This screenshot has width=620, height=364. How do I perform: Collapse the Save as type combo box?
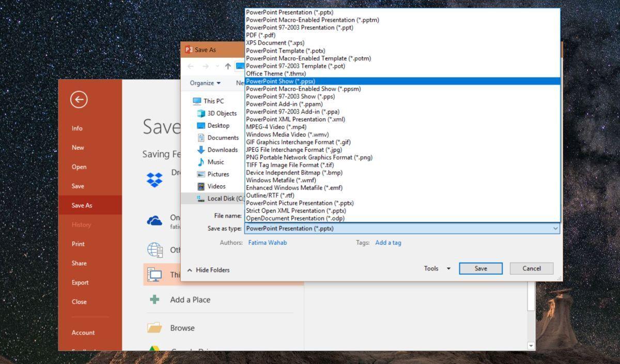[555, 228]
